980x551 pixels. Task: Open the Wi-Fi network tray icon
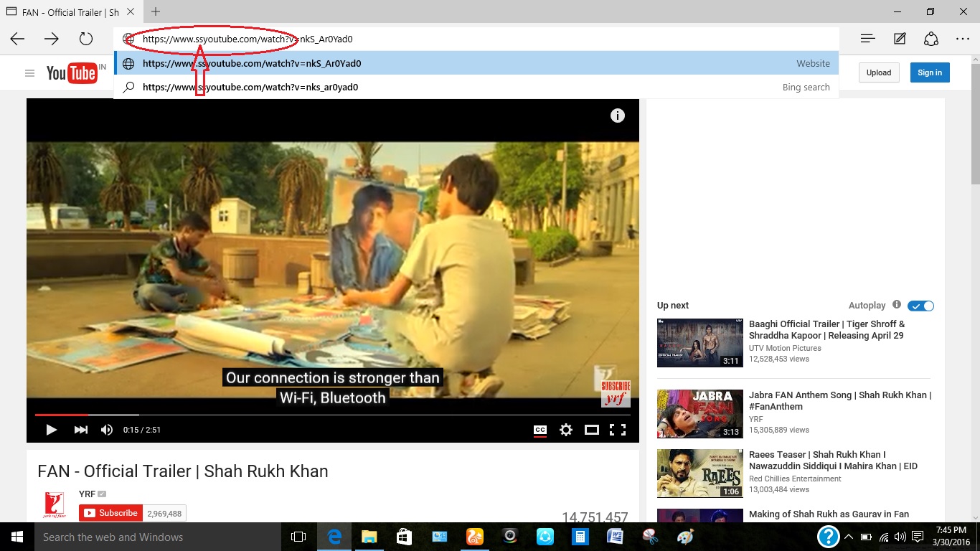click(x=884, y=537)
